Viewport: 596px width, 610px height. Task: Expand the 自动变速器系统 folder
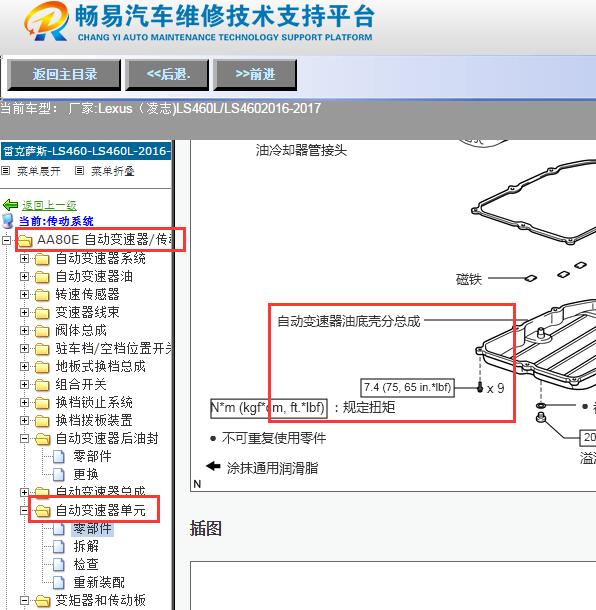tap(24, 258)
